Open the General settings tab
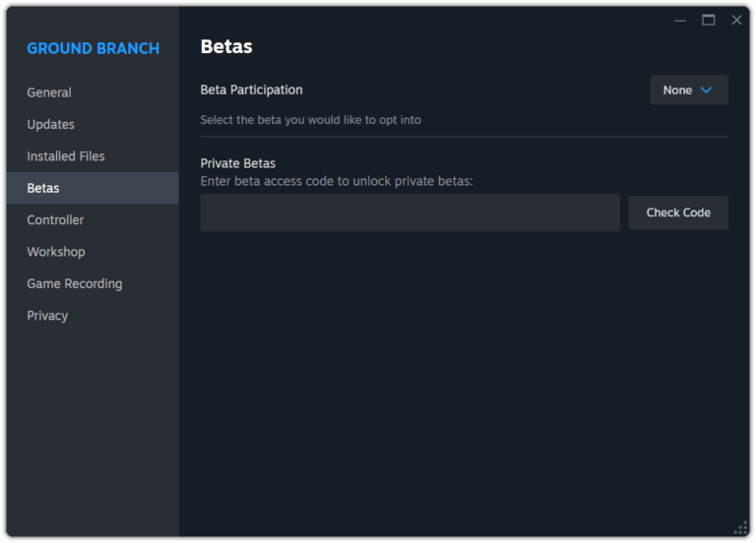This screenshot has width=756, height=543. click(x=49, y=92)
